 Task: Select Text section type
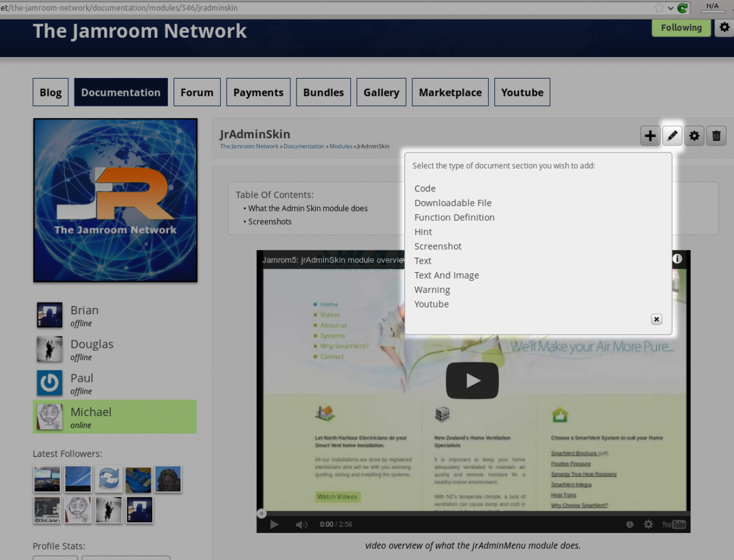point(423,261)
